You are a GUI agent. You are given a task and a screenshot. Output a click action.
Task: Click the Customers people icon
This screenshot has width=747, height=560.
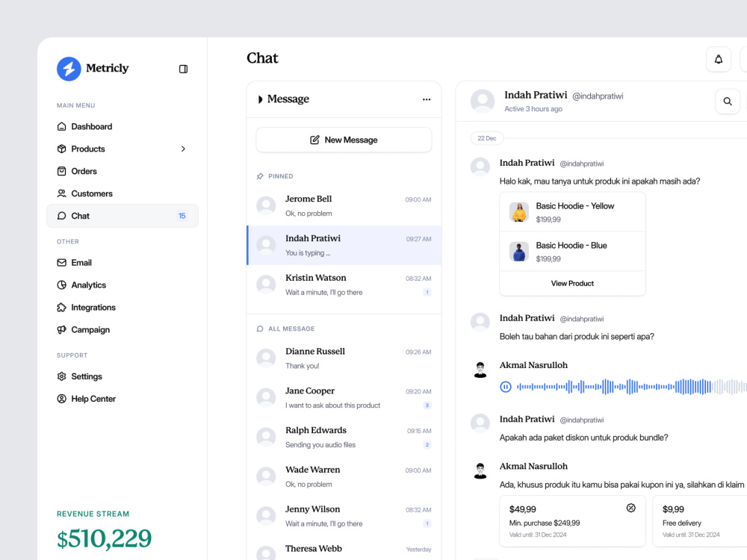(61, 194)
